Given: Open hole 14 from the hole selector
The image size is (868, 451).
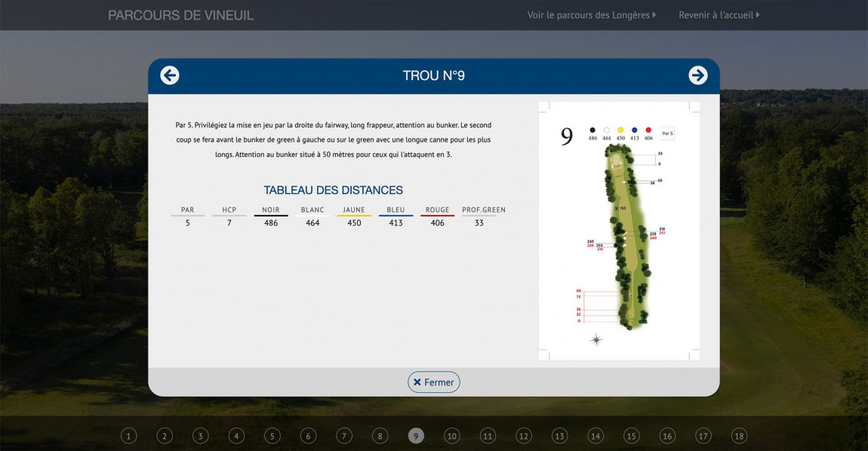Looking at the screenshot, I should click(x=596, y=436).
